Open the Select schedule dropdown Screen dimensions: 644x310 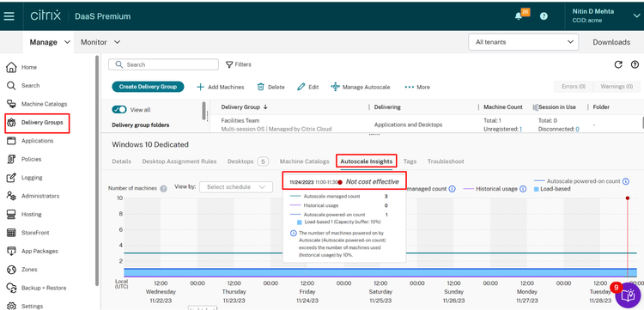pyautogui.click(x=236, y=187)
